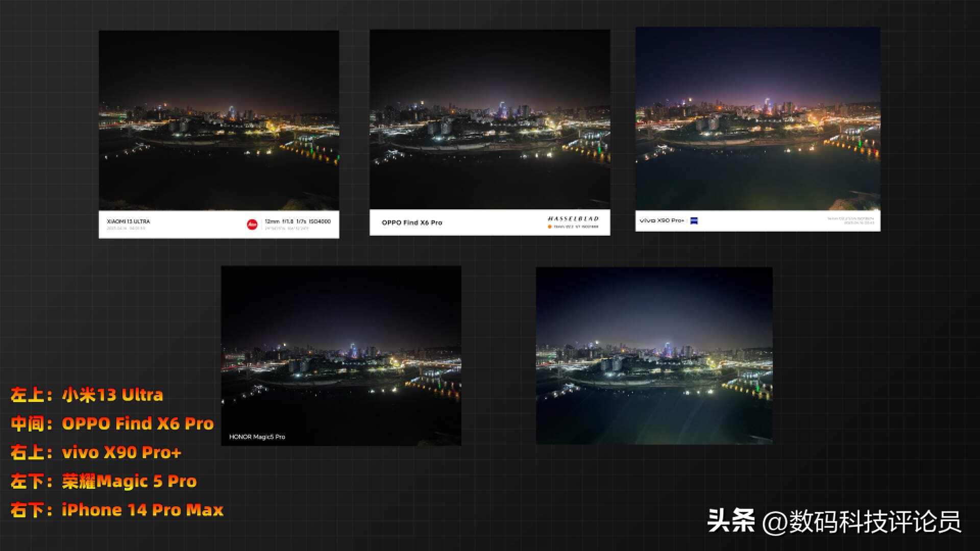Click the 12mm f/1.8 ISO4000 exposure info
This screenshot has width=980, height=551.
[298, 221]
